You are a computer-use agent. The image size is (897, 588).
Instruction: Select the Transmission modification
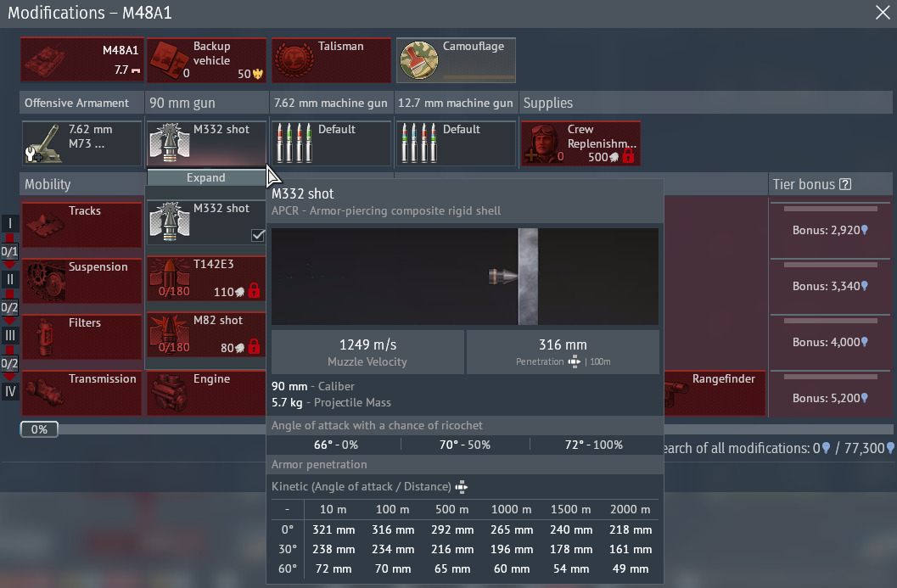click(81, 393)
